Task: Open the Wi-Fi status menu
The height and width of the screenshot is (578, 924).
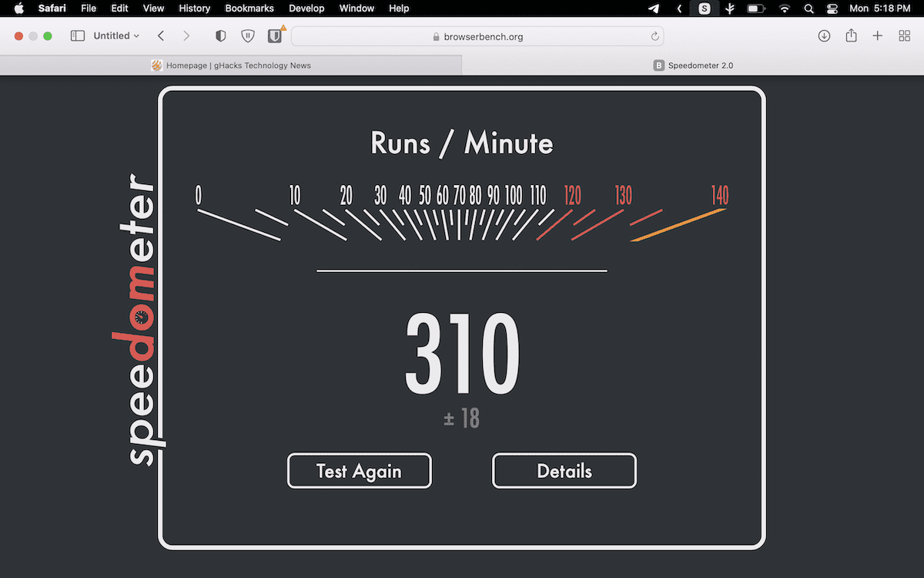Action: 785,8
